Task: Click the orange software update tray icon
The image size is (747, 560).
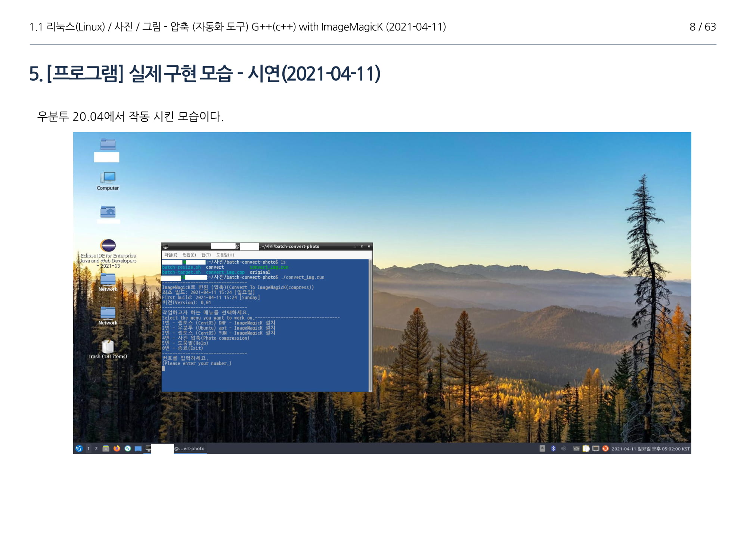Action: pyautogui.click(x=605, y=448)
